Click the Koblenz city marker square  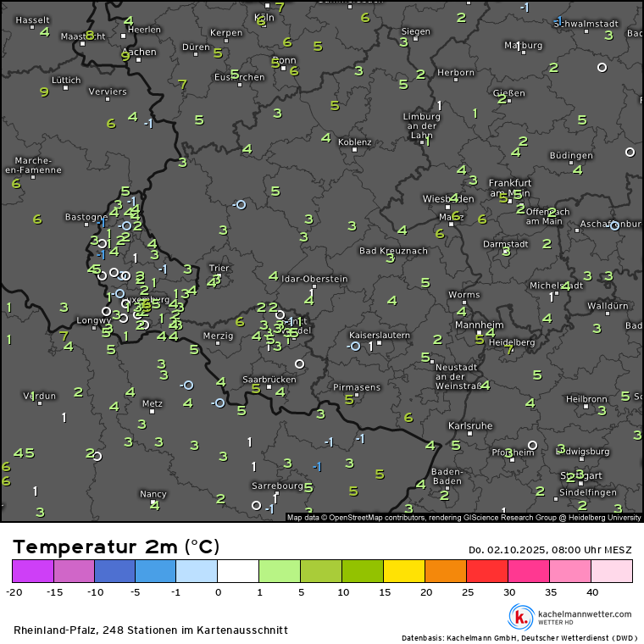pos(354,150)
